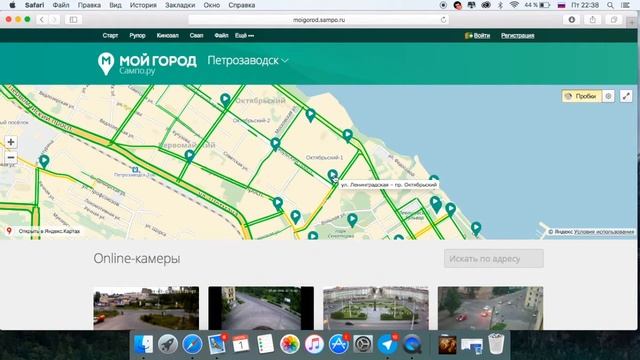Open the Вид menu
The height and width of the screenshot is (360, 640).
click(116, 5)
